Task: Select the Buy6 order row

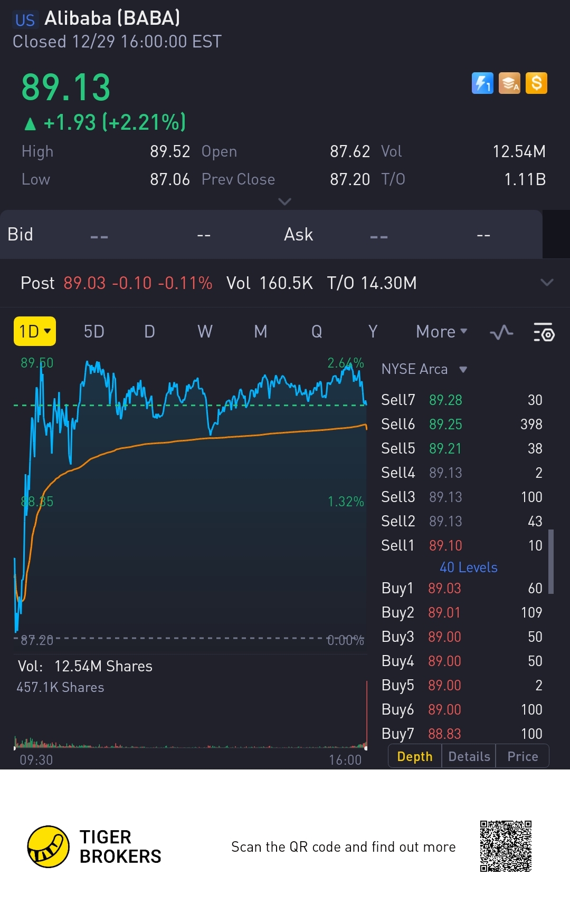Action: (462, 709)
